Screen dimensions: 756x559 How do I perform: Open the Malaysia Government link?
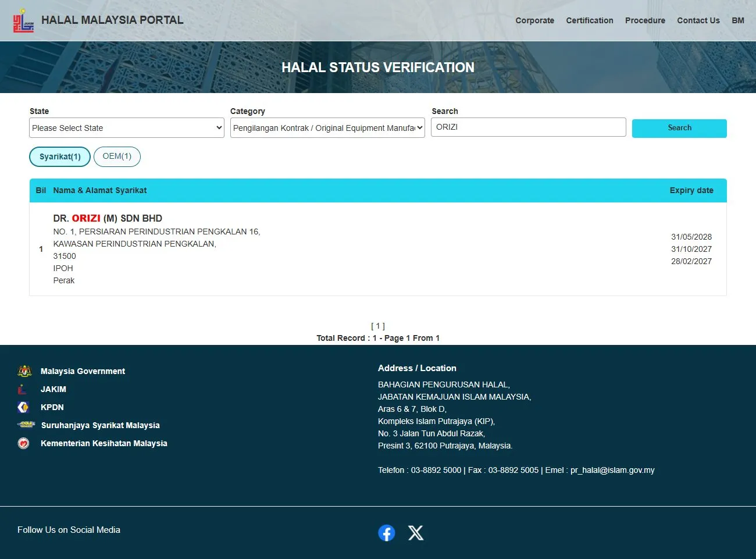tap(83, 371)
